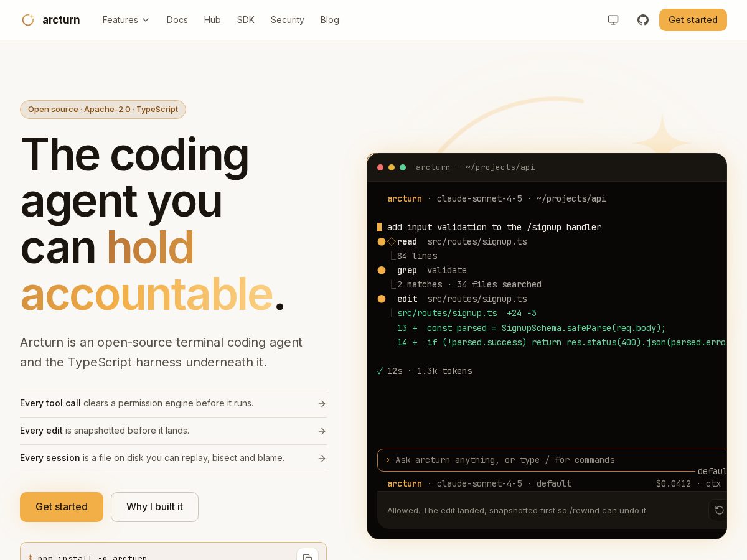The height and width of the screenshot is (560, 747).
Task: Click the checkmark by '12s · 1.3k tokens'
Action: click(380, 371)
